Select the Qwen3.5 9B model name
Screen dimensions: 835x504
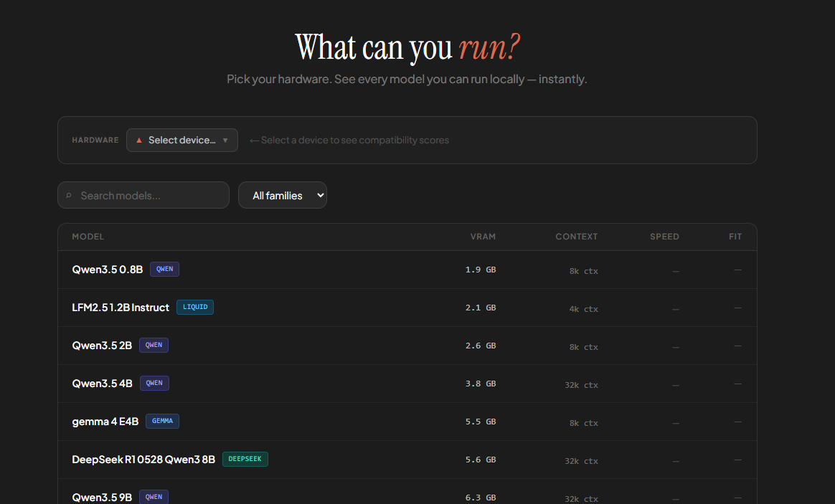click(x=102, y=497)
